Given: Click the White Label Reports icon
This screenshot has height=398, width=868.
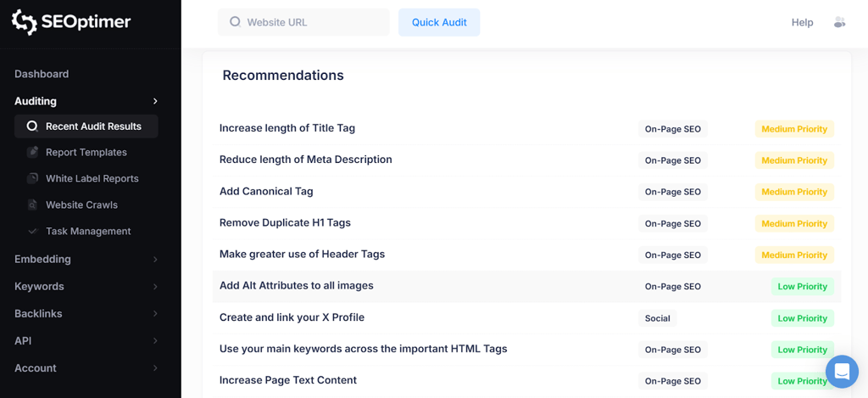Looking at the screenshot, I should 32,179.
